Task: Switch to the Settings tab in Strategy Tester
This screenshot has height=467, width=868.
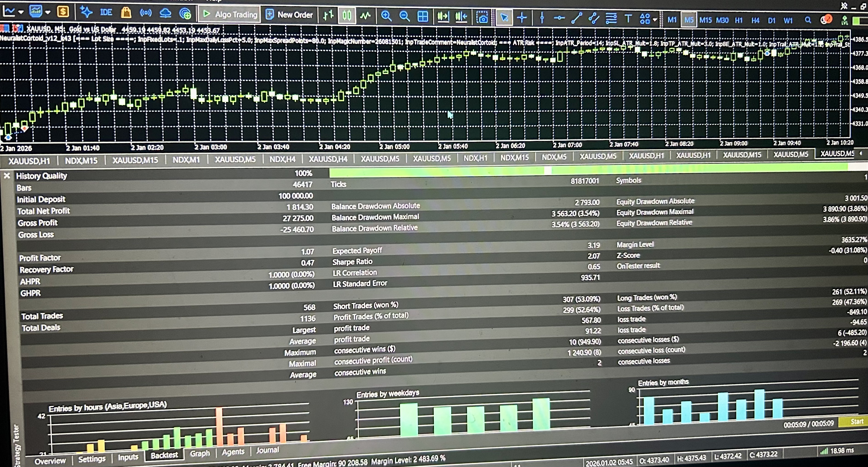Action: (92, 459)
